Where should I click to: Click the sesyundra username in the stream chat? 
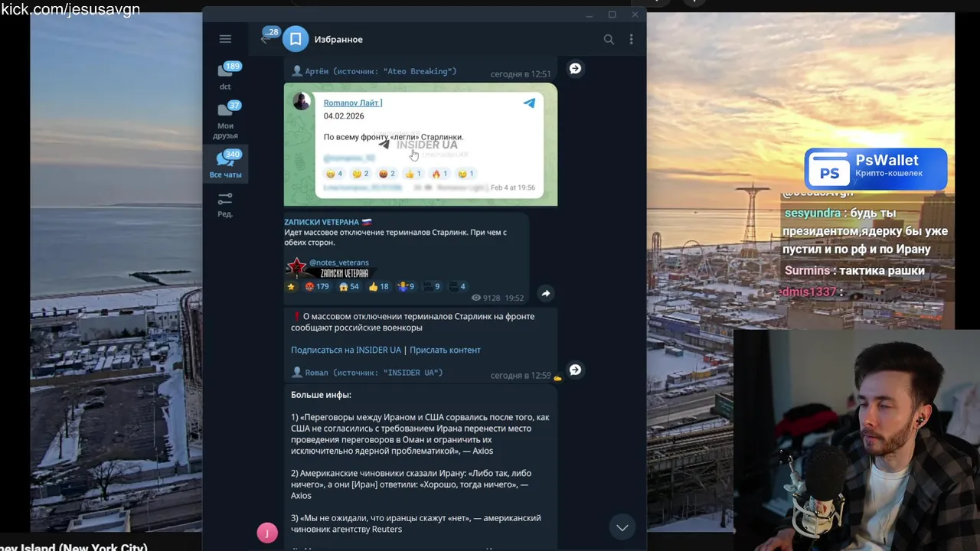(812, 213)
